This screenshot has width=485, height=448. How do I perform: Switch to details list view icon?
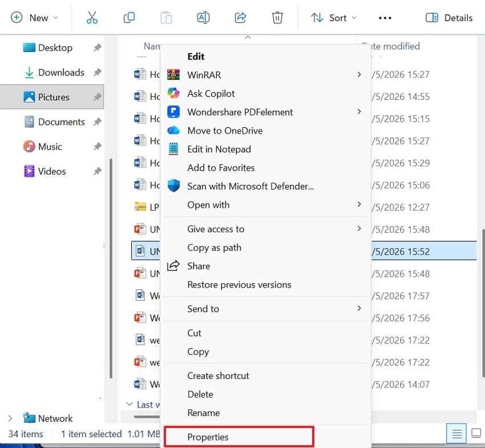click(456, 434)
